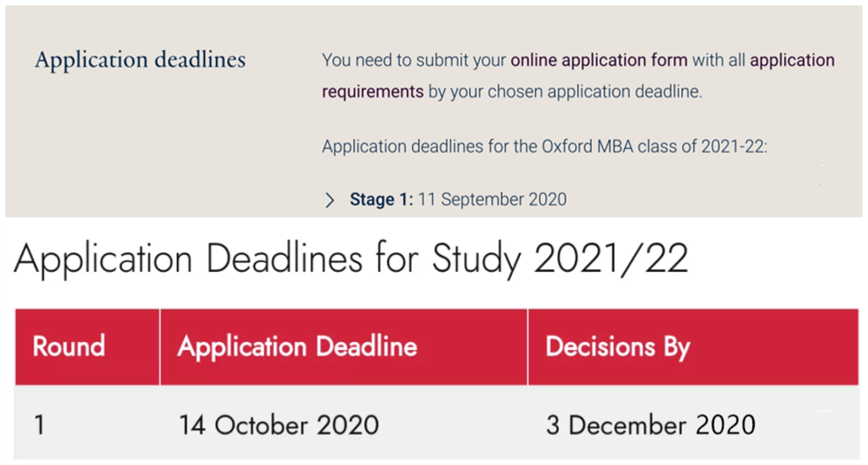Click 'by your chosen application deadline' text

pos(565,91)
